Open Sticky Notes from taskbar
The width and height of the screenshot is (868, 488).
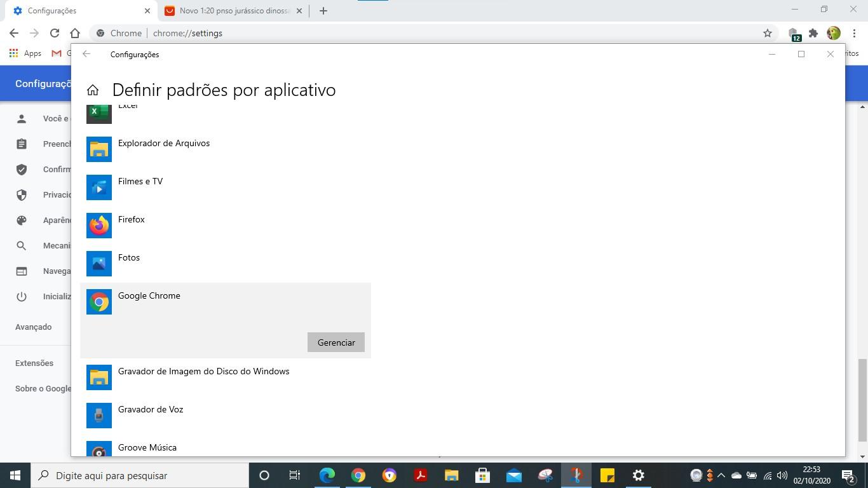[607, 475]
